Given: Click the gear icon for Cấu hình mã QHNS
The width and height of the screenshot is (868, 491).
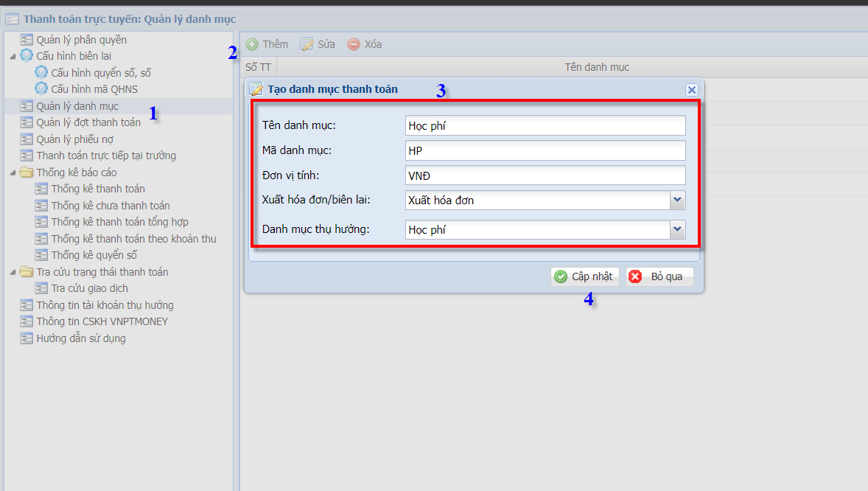Looking at the screenshot, I should [x=41, y=89].
